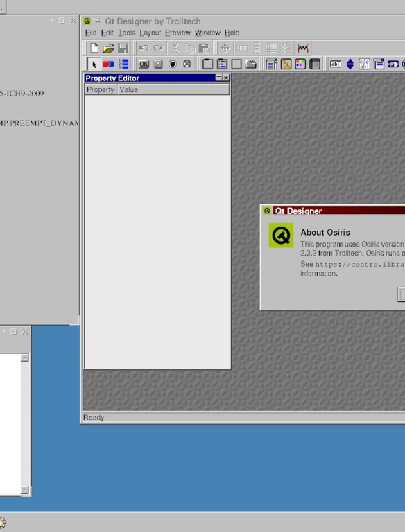
Task: Click the text 5-ICH9-2009 in left window
Action: tap(21, 94)
